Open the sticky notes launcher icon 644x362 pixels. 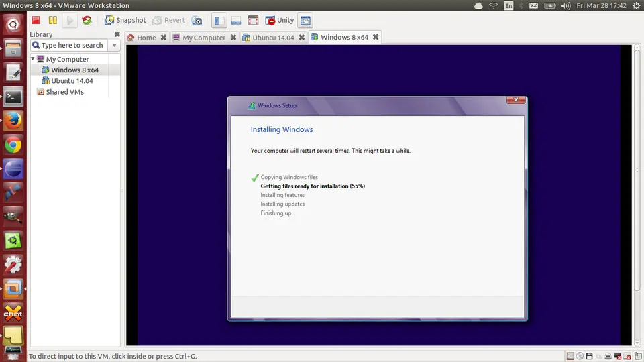point(13,336)
